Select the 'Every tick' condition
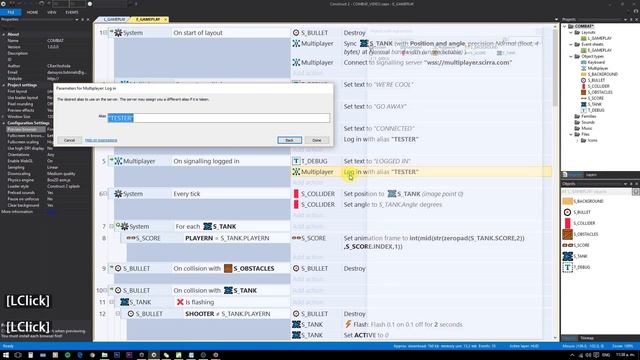The width and height of the screenshot is (640, 360). tap(187, 194)
